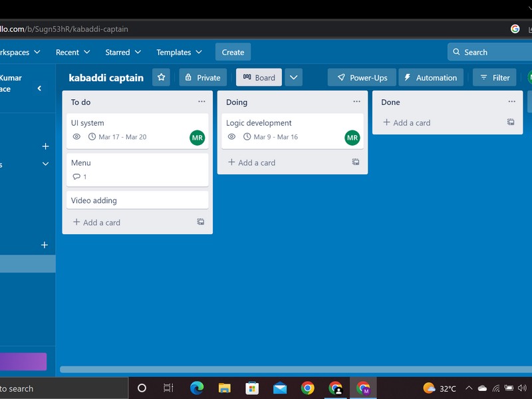532x399 pixels.
Task: Open the Menu card
Action: (138, 170)
